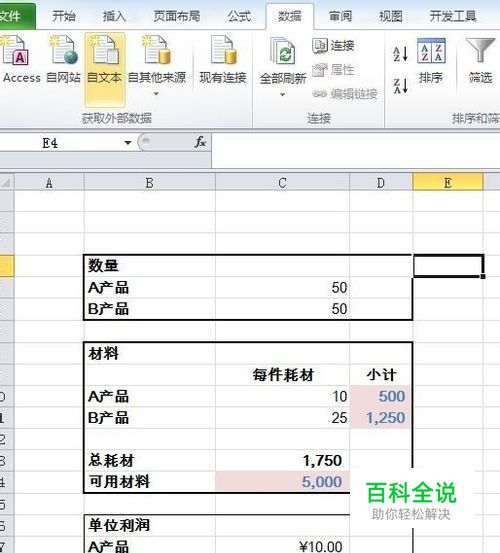Open Existing Connections (现有连接)

tap(223, 60)
